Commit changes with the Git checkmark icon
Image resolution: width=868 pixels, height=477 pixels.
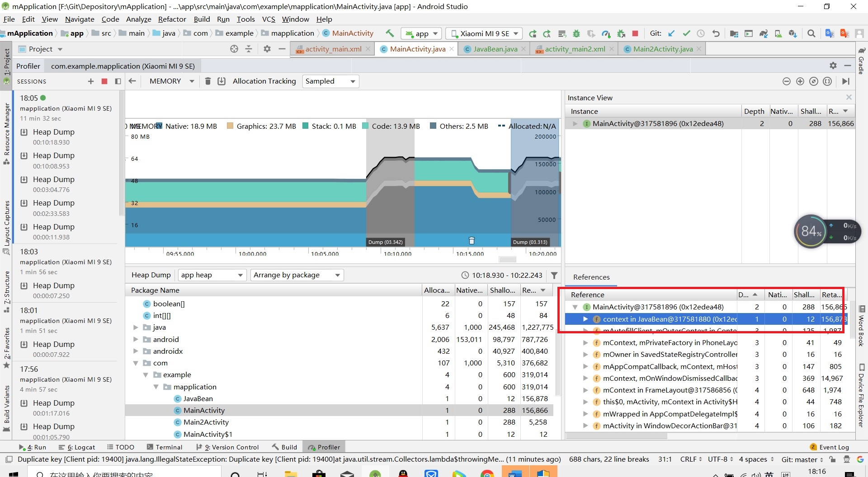click(687, 33)
